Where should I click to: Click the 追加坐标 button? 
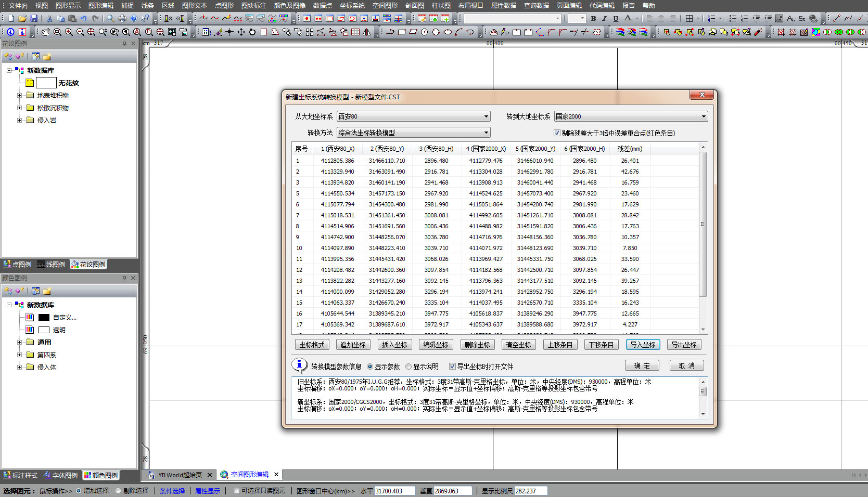pos(353,345)
